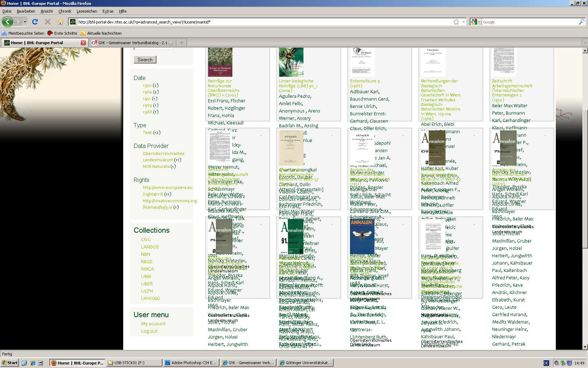Click the Search button in the sidebar
Screen dimensions: 588x368
point(145,60)
